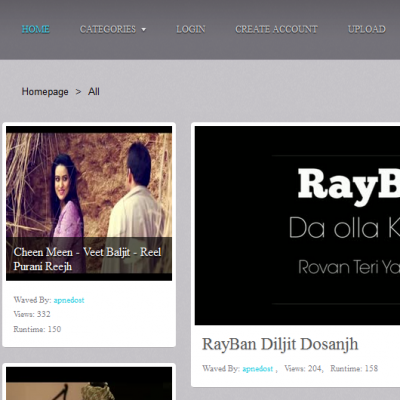Expand the CATEGORIES dropdown arrow
This screenshot has width=400, height=400.
(x=144, y=30)
